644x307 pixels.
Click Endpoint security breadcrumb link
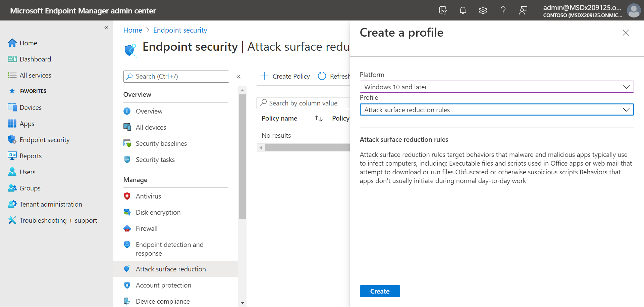point(180,30)
